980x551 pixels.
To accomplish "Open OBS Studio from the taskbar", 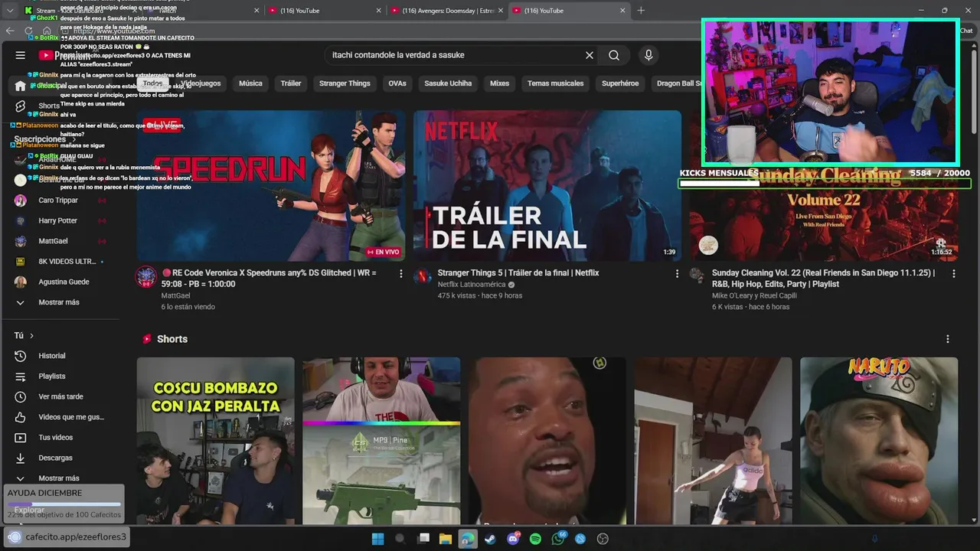I will tap(603, 539).
